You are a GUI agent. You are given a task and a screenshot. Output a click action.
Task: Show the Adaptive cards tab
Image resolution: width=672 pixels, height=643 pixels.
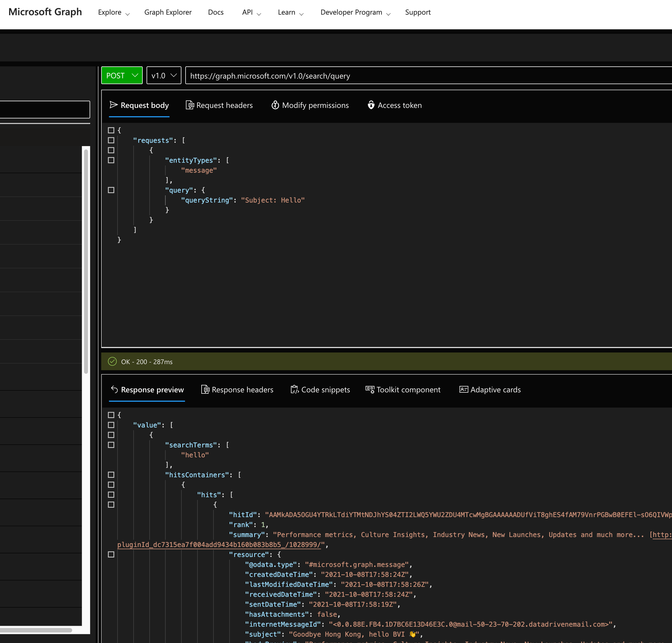[490, 390]
